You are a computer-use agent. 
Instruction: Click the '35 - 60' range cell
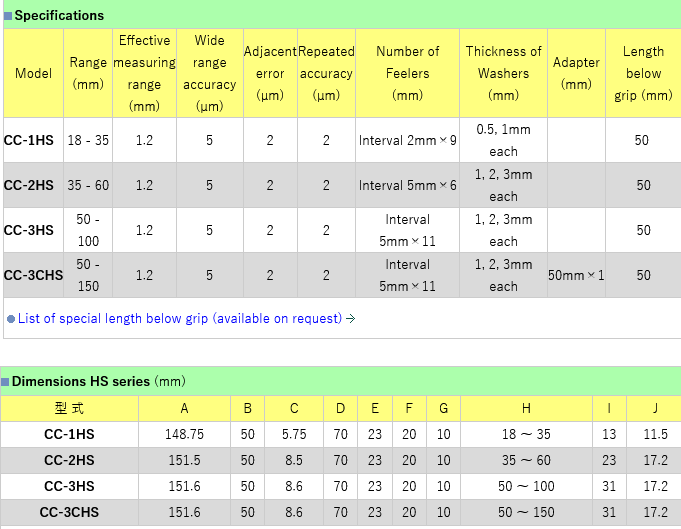click(88, 185)
